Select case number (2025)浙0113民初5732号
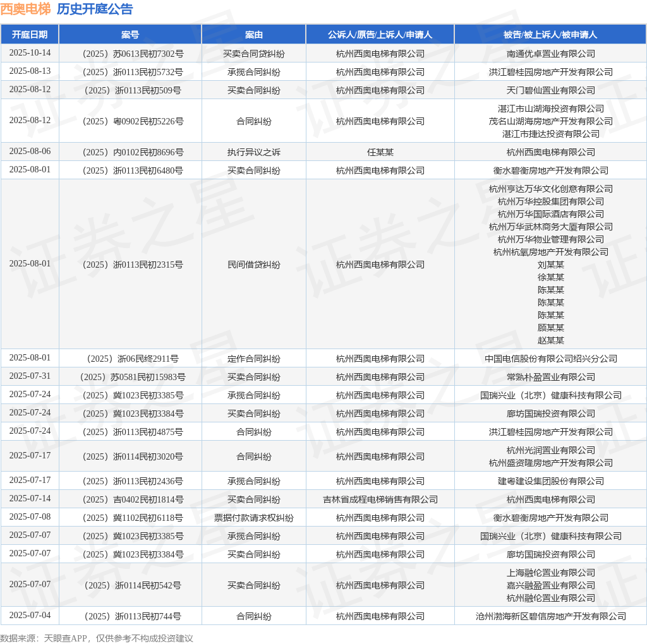 click(133, 72)
